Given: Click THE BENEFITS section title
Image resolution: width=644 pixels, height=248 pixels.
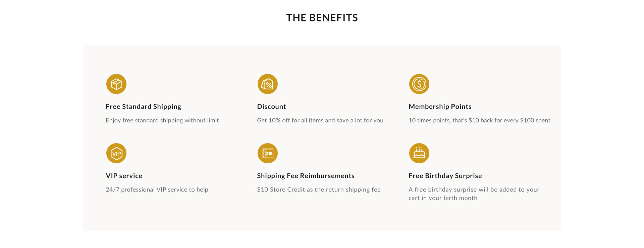Looking at the screenshot, I should click(x=322, y=18).
